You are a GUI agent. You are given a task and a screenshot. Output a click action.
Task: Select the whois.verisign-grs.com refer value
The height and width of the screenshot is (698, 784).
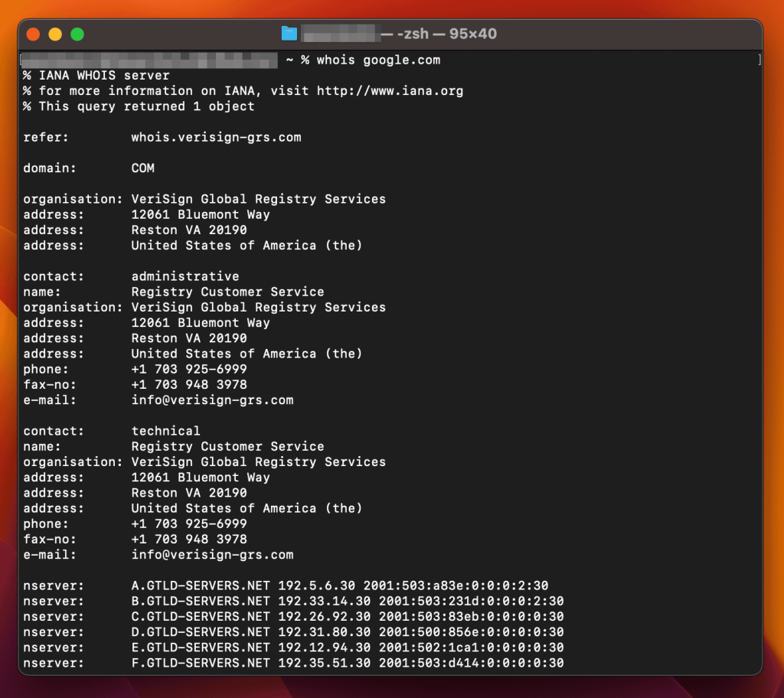tap(217, 137)
